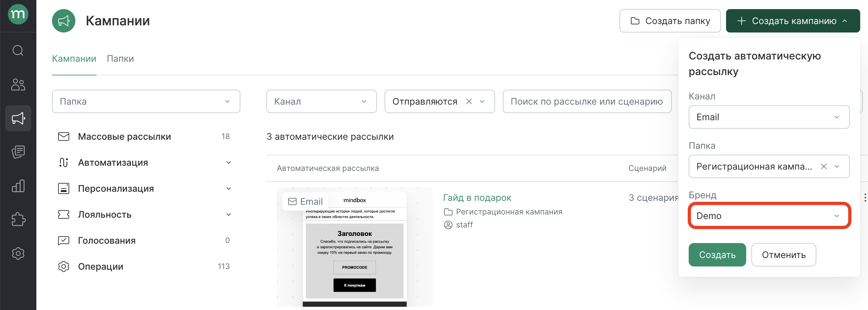
Task: Open the analytics charts icon in sidebar
Action: [18, 186]
